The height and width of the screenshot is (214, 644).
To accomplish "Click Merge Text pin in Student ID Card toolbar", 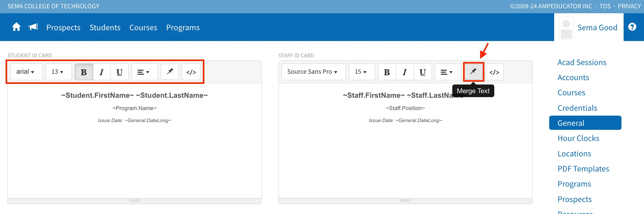I will point(170,72).
